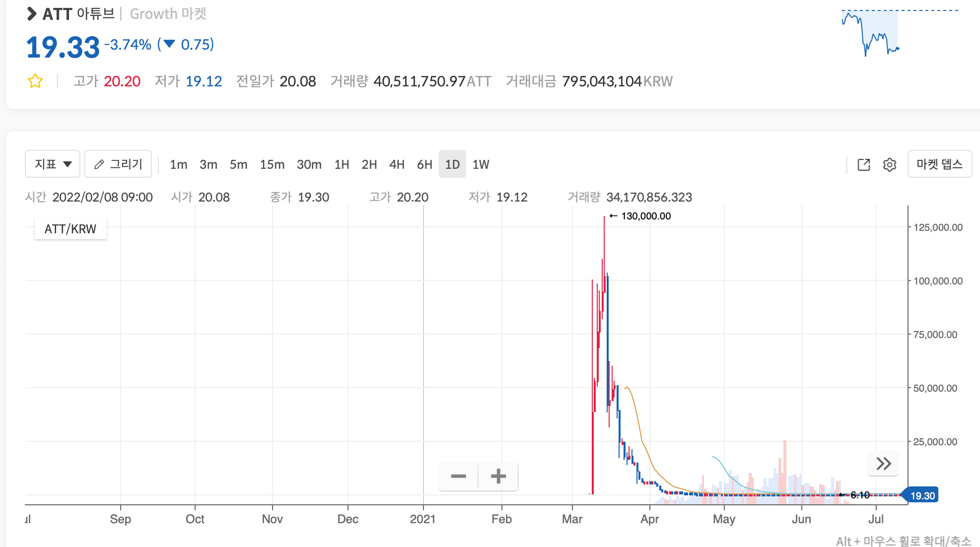The width and height of the screenshot is (980, 547).
Task: Switch chart interval to 15m
Action: (x=272, y=164)
